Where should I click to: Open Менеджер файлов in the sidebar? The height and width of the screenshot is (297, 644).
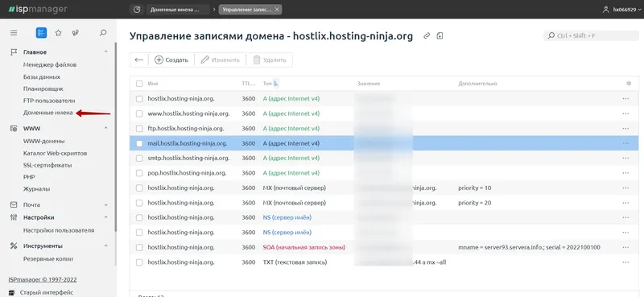point(50,64)
